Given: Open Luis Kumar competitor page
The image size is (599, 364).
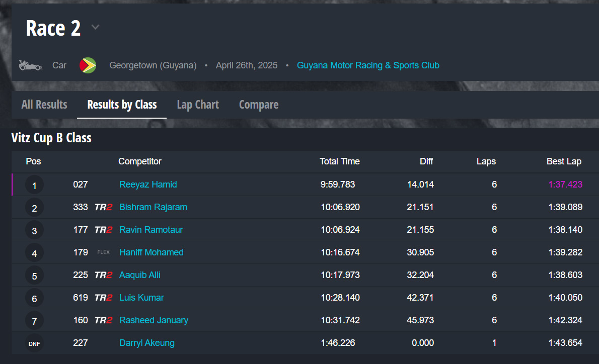Looking at the screenshot, I should coord(141,298).
